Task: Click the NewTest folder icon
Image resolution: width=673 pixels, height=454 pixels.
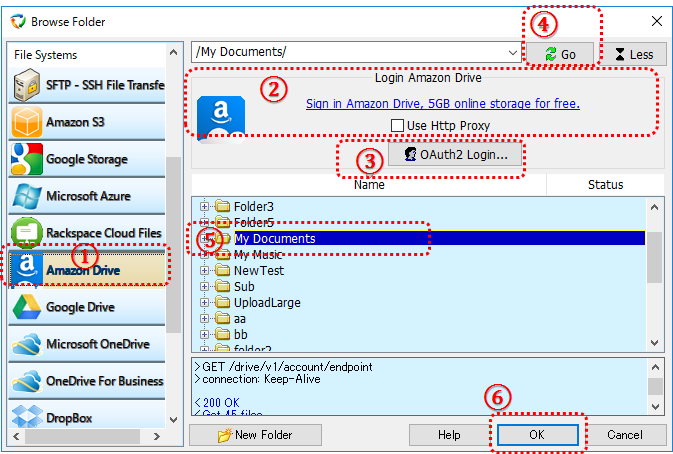Action: pyautogui.click(x=222, y=270)
